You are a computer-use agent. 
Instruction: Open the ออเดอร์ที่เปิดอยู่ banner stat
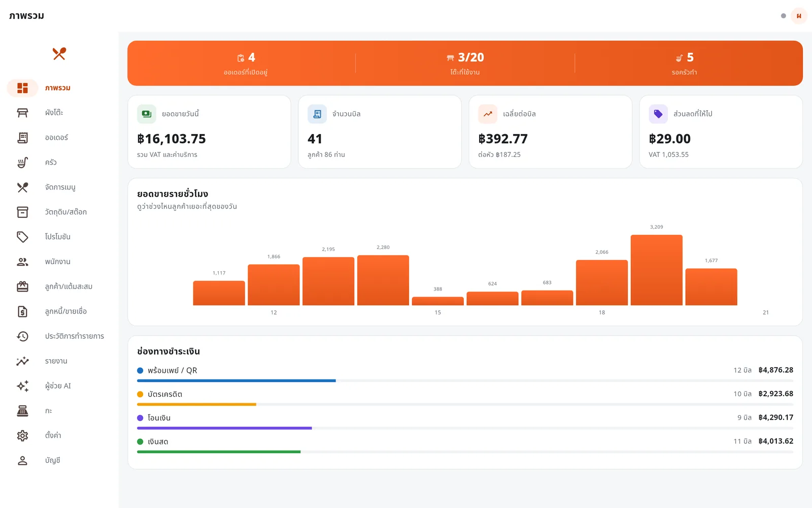[x=246, y=63]
